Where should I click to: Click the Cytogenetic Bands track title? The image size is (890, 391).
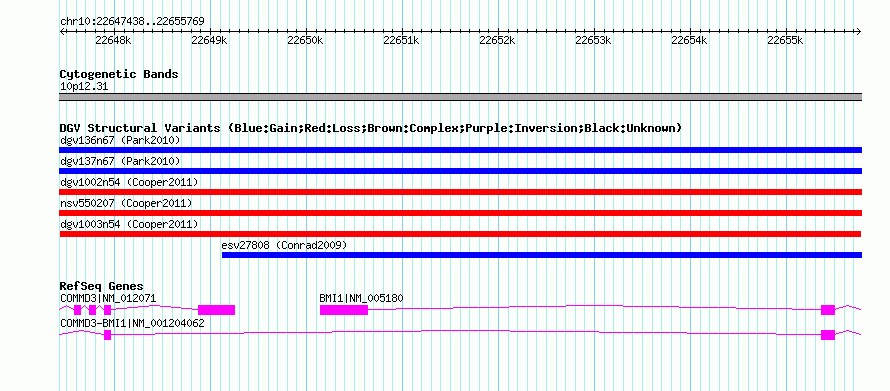tap(119, 74)
